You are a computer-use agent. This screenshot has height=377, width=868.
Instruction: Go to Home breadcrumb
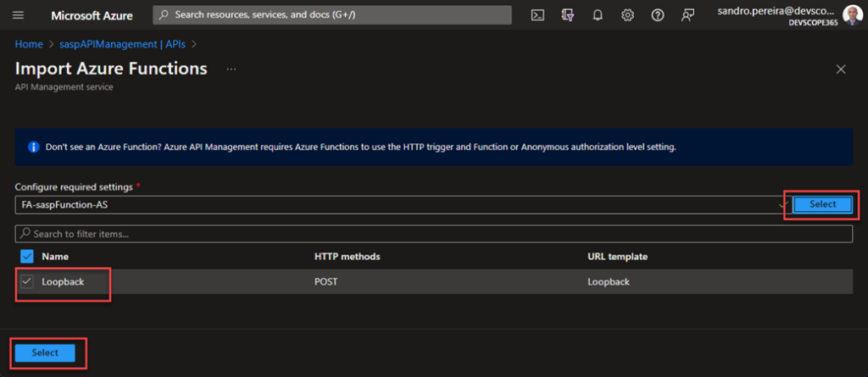[29, 43]
